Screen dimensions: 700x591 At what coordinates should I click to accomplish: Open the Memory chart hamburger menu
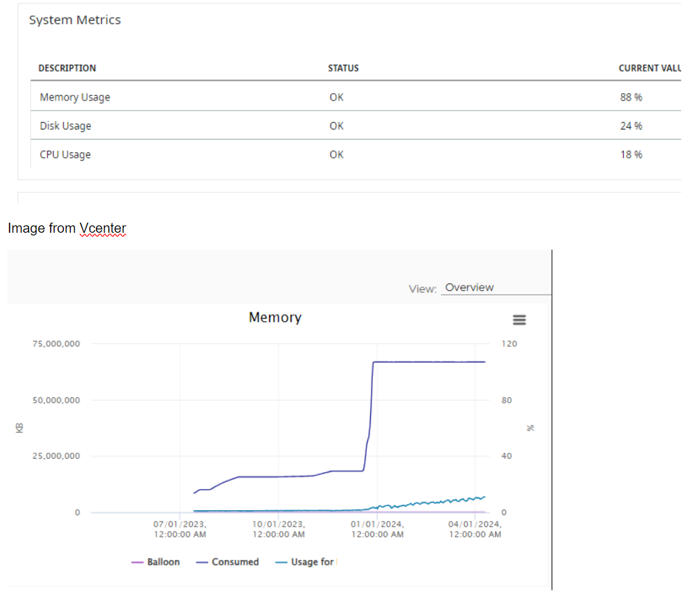pos(520,320)
